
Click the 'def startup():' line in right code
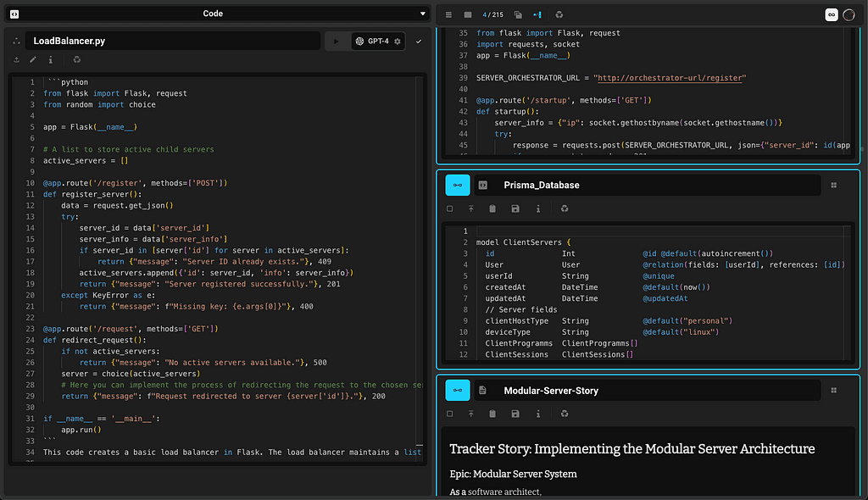508,111
